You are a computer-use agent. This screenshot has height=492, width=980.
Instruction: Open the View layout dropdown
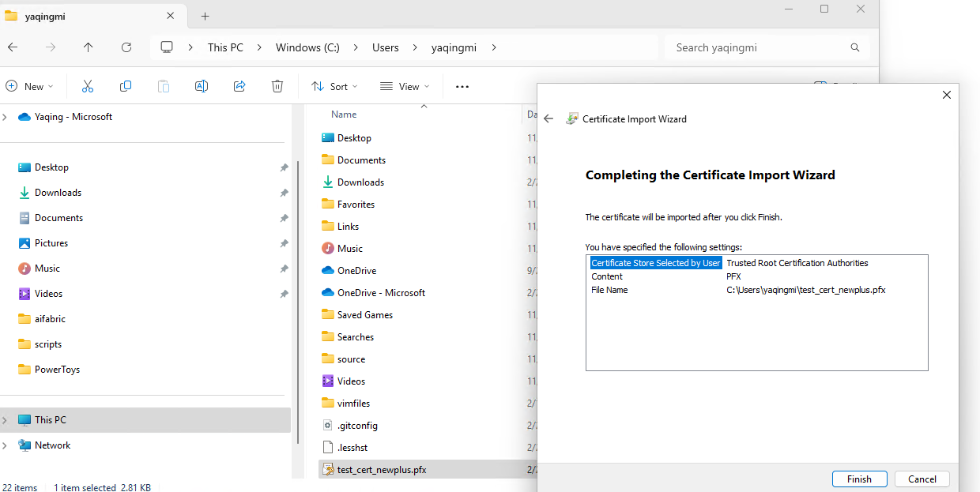click(x=405, y=86)
